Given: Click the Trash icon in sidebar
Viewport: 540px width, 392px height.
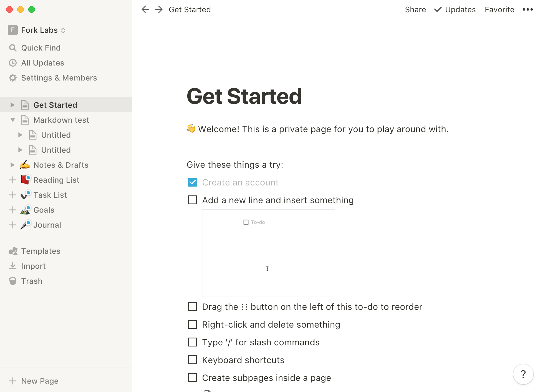Looking at the screenshot, I should 13,281.
